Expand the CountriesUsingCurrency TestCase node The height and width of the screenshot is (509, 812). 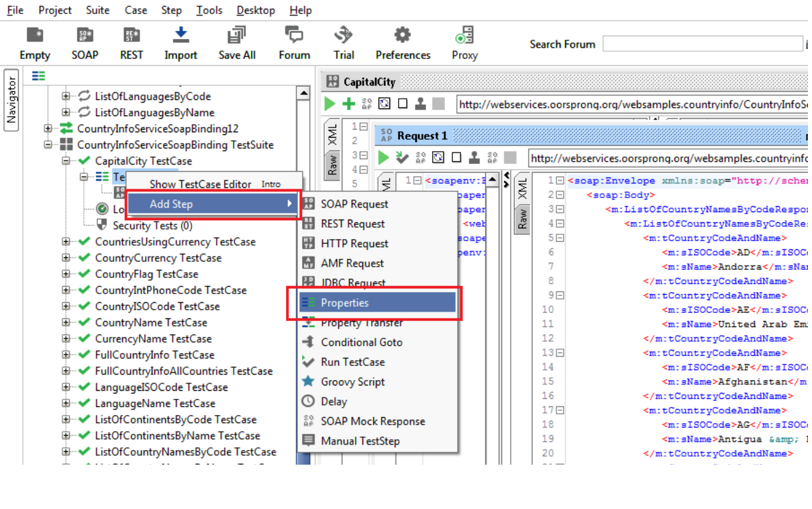(x=64, y=242)
